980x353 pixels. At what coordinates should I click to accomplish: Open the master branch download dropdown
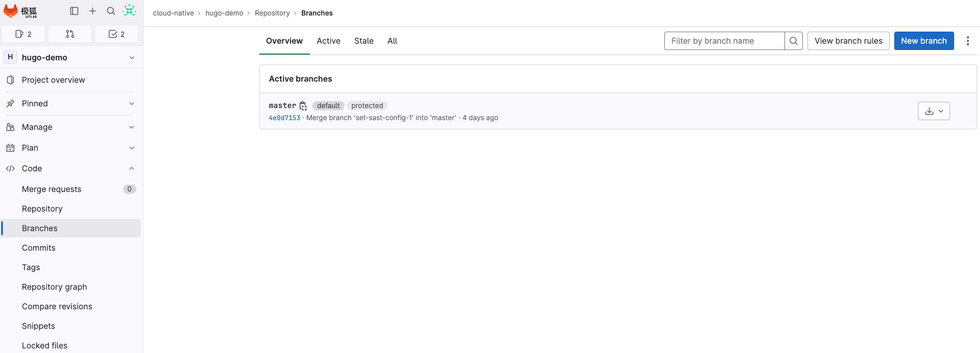tap(934, 111)
